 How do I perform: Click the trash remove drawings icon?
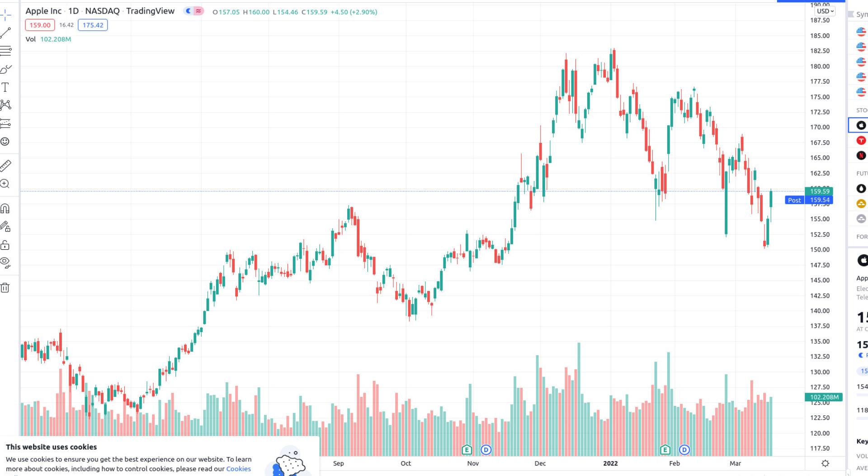5,288
